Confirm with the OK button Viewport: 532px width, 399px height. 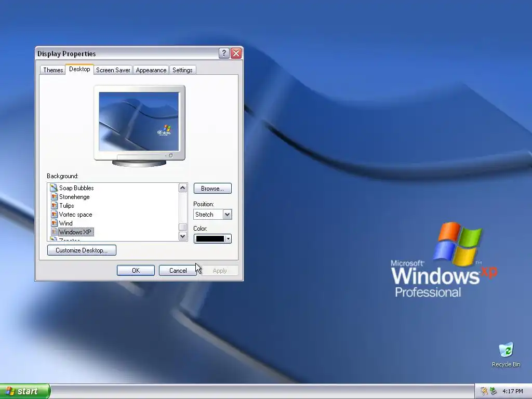click(x=136, y=270)
